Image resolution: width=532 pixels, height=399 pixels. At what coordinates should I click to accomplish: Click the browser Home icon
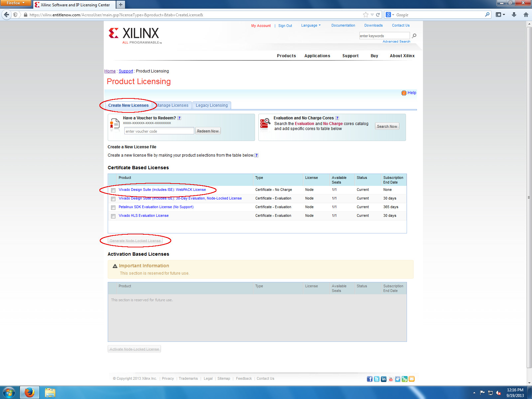coord(525,15)
